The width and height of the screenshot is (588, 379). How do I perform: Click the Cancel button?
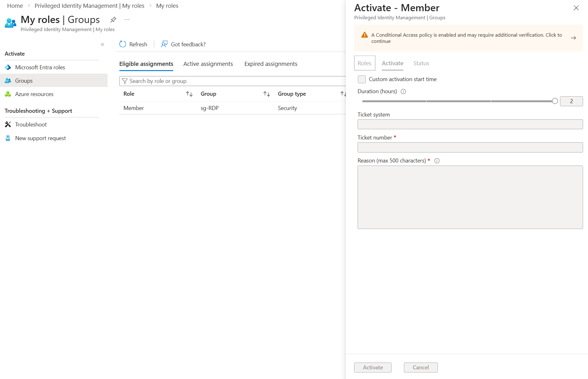pyautogui.click(x=420, y=367)
